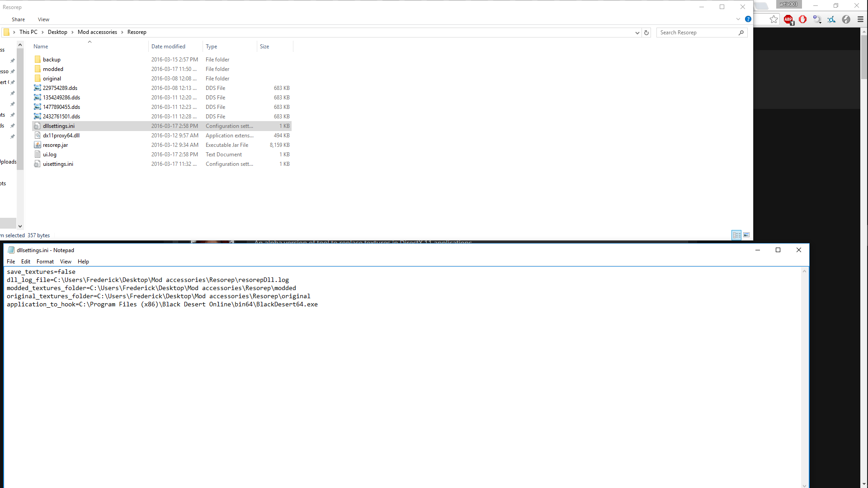Select the 229754289.dds image file icon
Image resolution: width=868 pixels, height=488 pixels.
click(38, 88)
